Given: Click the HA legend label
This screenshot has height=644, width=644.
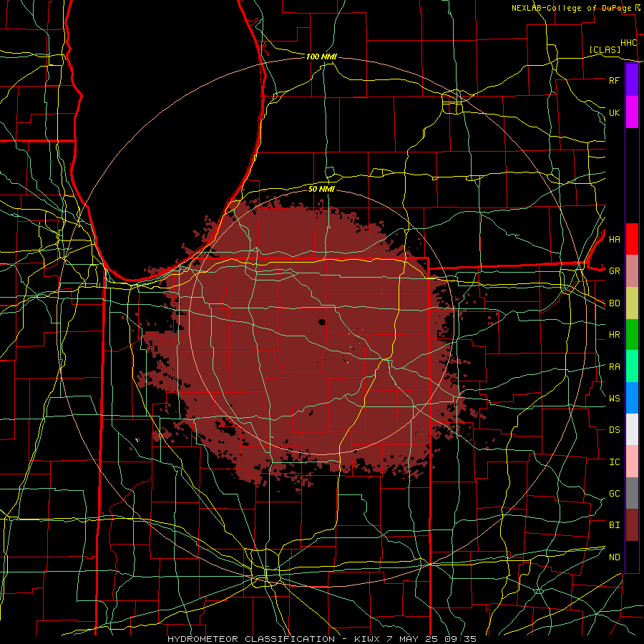Looking at the screenshot, I should click(614, 239).
